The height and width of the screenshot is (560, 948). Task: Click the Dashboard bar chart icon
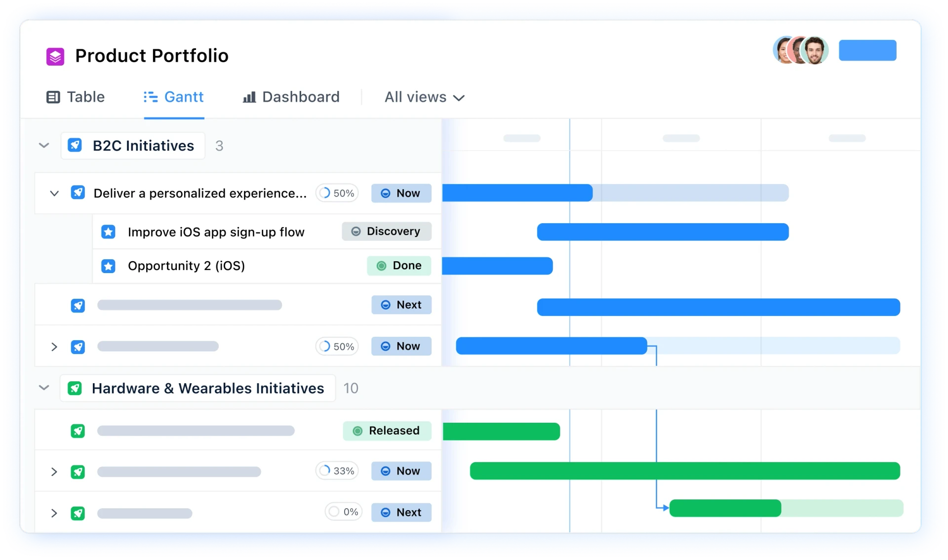pyautogui.click(x=249, y=97)
